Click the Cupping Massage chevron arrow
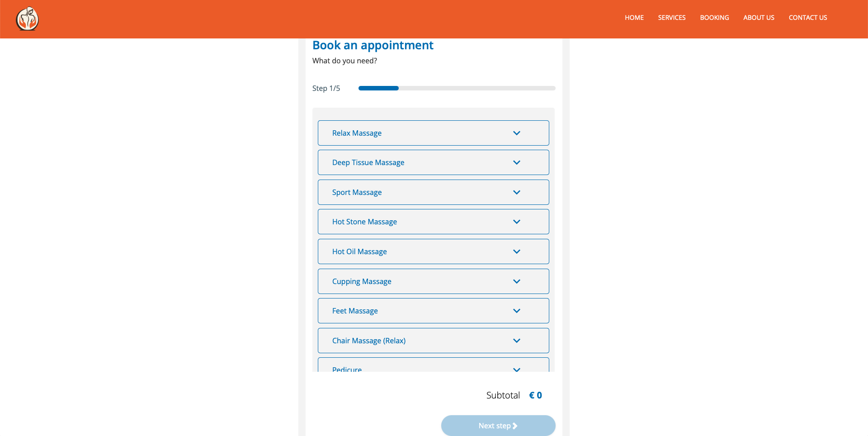This screenshot has height=436, width=868. [517, 281]
